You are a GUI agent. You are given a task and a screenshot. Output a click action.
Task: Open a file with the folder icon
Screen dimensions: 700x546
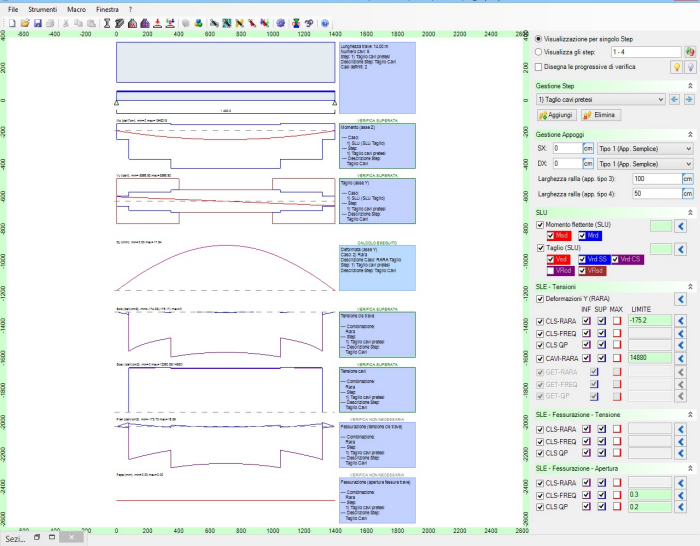click(24, 22)
